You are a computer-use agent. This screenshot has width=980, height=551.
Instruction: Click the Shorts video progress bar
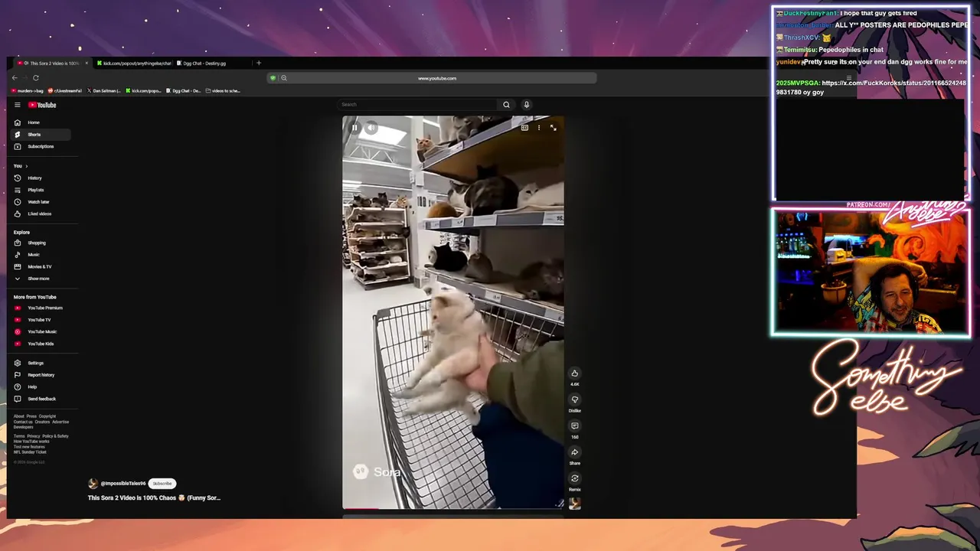tap(453, 508)
